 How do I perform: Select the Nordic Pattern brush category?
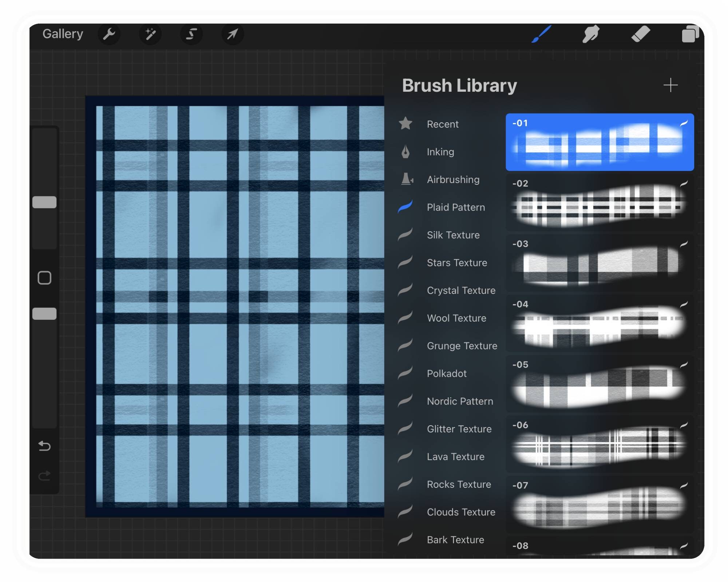459,401
